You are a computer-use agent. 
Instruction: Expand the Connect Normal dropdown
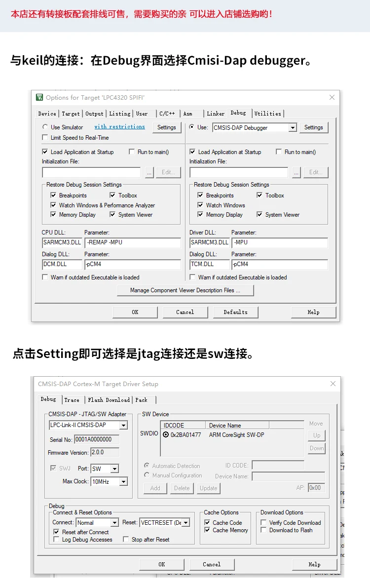pyautogui.click(x=115, y=523)
